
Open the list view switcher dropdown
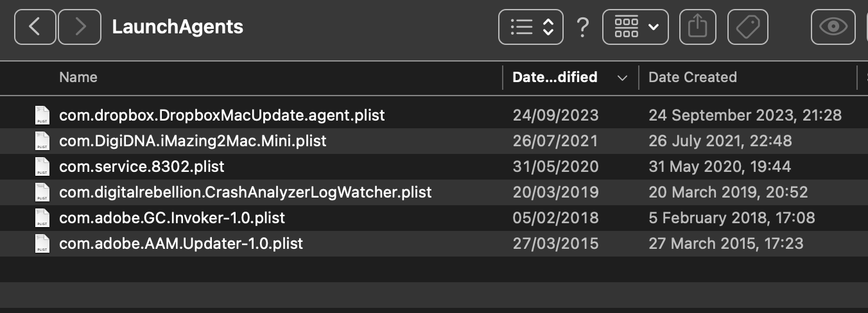coord(531,26)
